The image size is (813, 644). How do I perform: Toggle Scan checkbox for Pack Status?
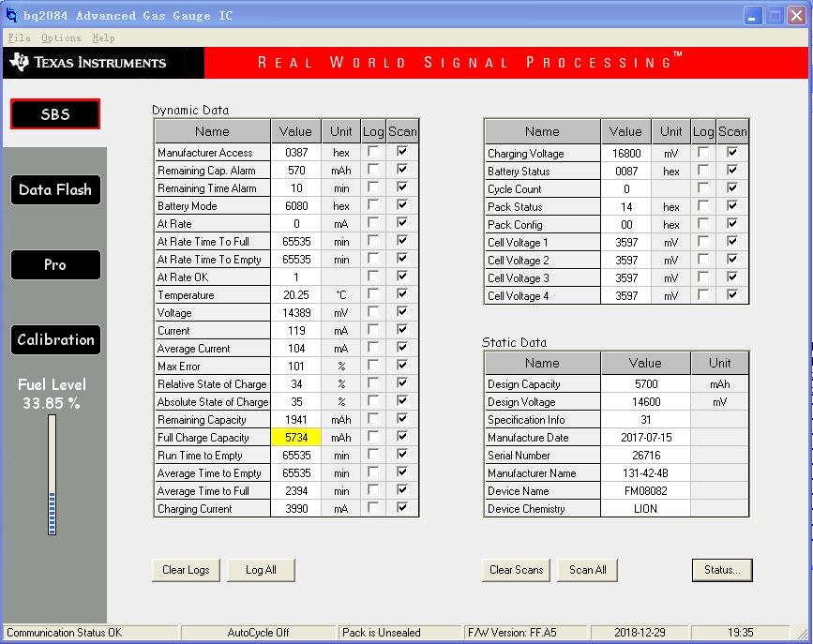pos(732,206)
